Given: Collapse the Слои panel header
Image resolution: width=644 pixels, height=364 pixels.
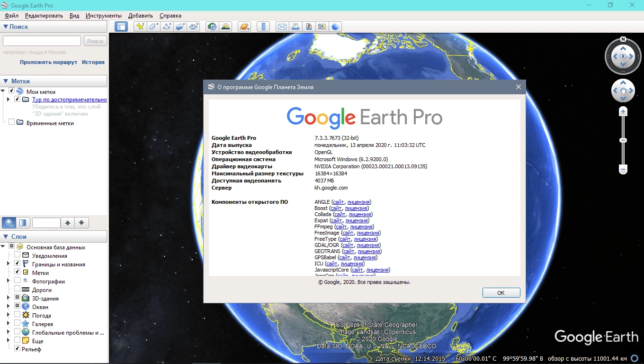Looking at the screenshot, I should pyautogui.click(x=54, y=236).
